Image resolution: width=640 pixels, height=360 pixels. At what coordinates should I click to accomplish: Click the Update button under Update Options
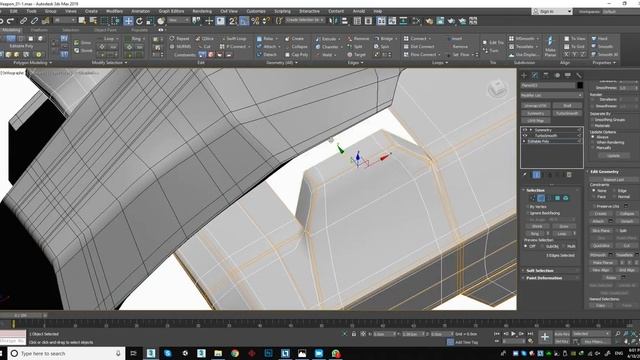(613, 156)
